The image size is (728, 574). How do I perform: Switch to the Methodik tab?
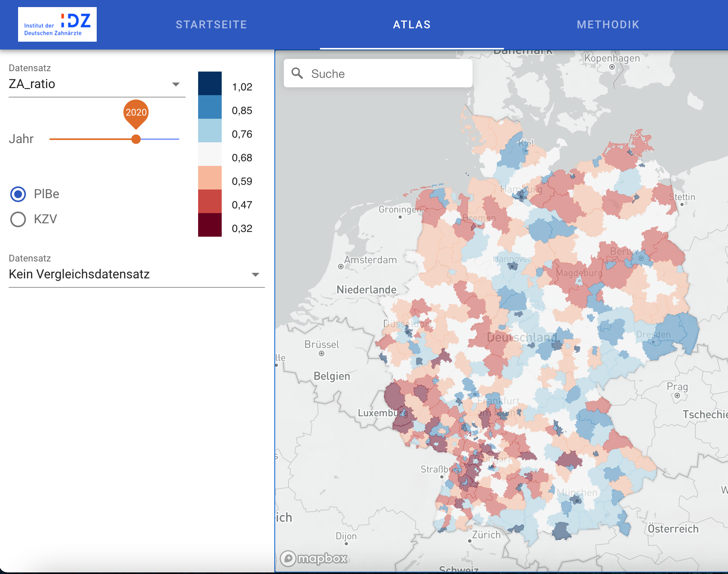608,25
